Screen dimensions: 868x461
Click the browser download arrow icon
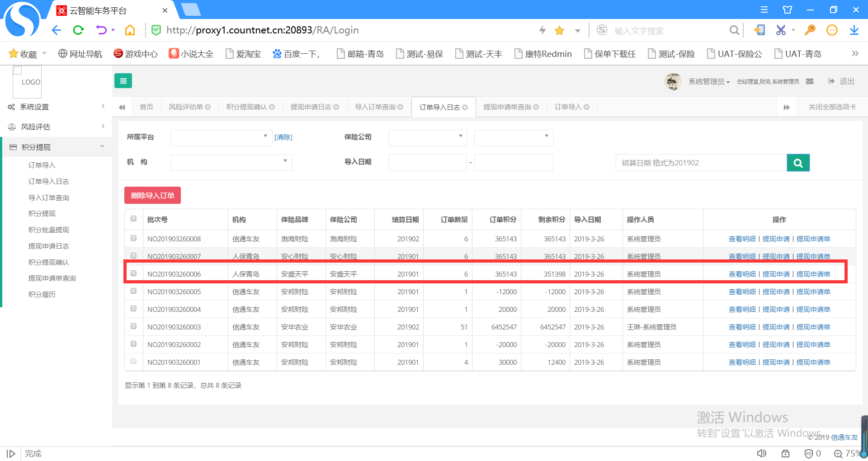(x=854, y=30)
